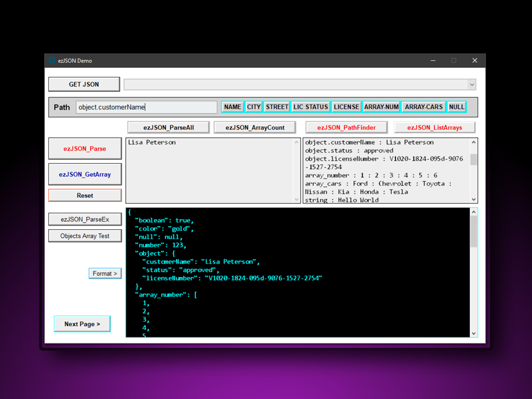Click the Reset button
The height and width of the screenshot is (399, 532).
coord(85,195)
